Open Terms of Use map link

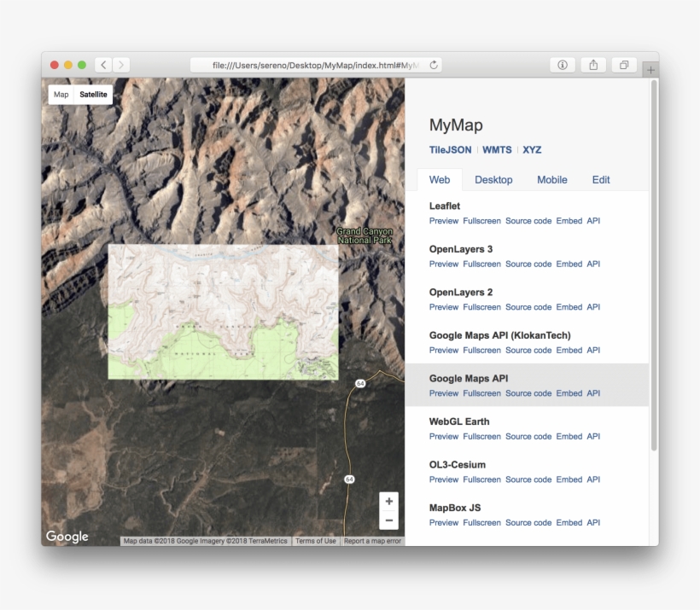(x=315, y=541)
